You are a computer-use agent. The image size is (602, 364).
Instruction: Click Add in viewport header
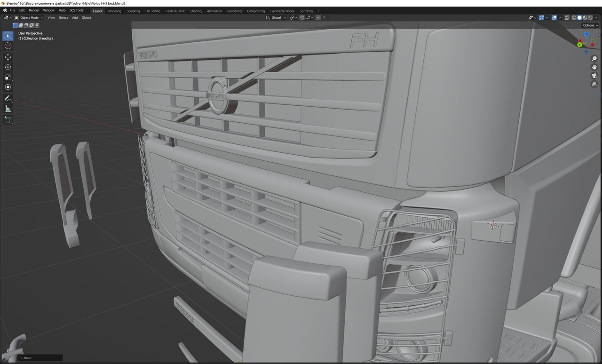75,17
